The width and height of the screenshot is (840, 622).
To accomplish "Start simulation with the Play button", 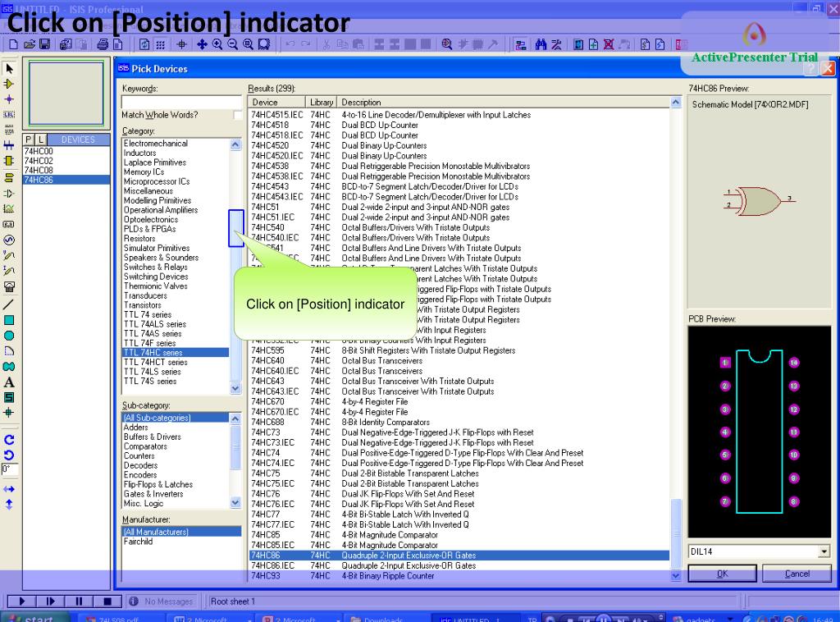I will coord(22,601).
